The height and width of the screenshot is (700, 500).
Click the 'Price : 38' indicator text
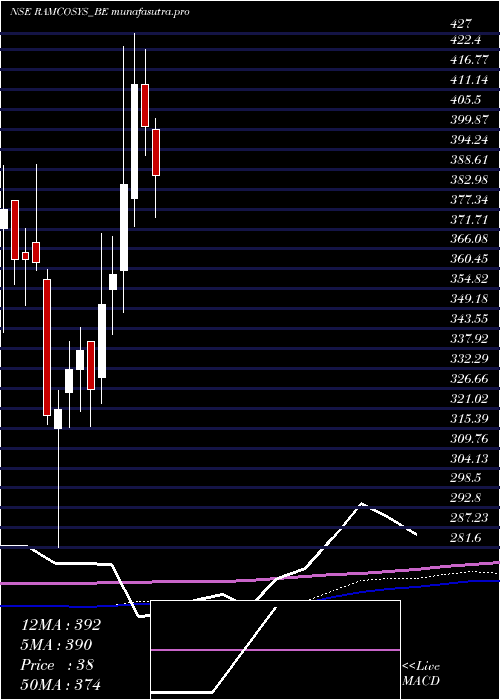[57, 664]
